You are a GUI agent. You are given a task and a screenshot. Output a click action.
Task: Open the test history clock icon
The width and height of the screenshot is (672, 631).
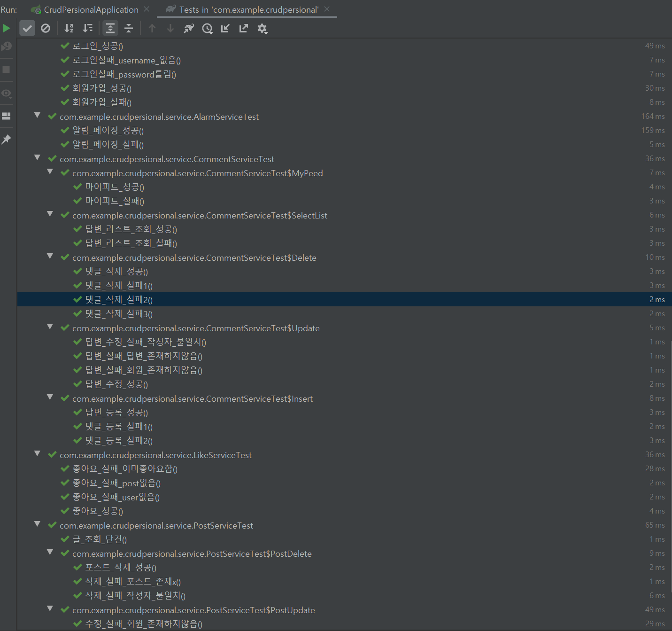tap(207, 28)
